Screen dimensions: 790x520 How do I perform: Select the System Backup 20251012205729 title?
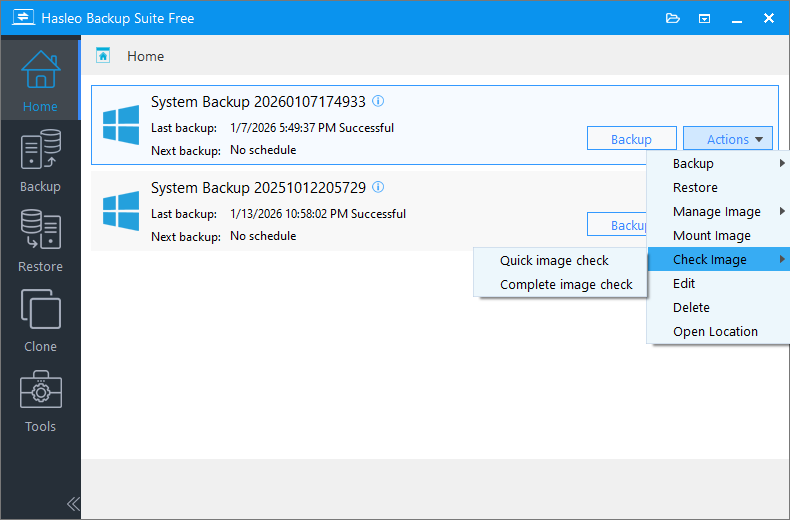pos(258,188)
